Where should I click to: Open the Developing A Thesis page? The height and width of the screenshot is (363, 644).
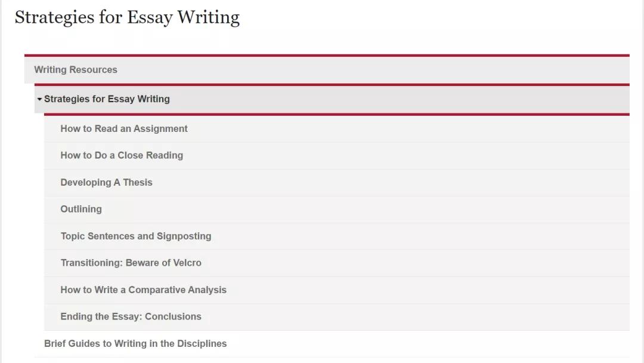click(106, 182)
